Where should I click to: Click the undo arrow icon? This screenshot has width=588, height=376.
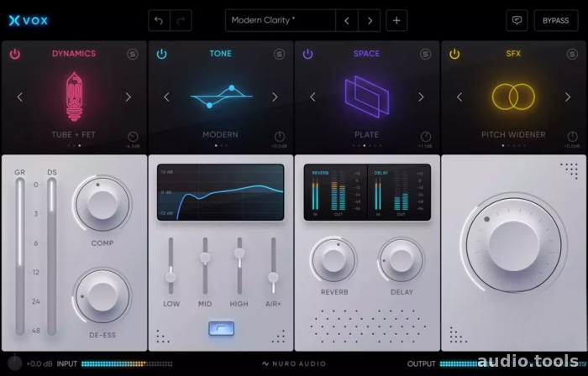point(159,21)
